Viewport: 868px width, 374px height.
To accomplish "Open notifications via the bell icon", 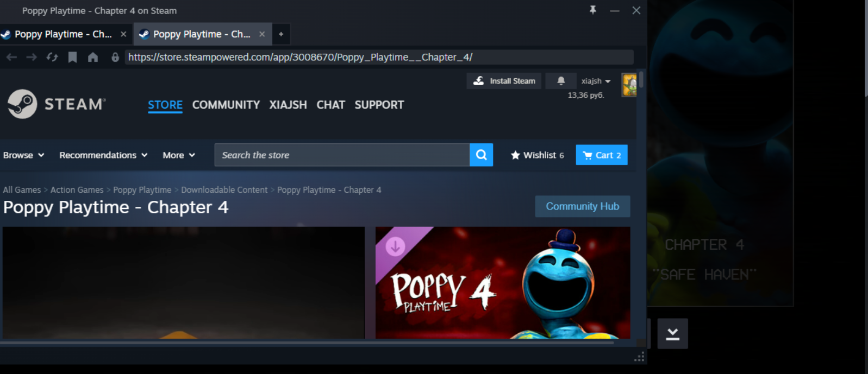I will pyautogui.click(x=561, y=81).
